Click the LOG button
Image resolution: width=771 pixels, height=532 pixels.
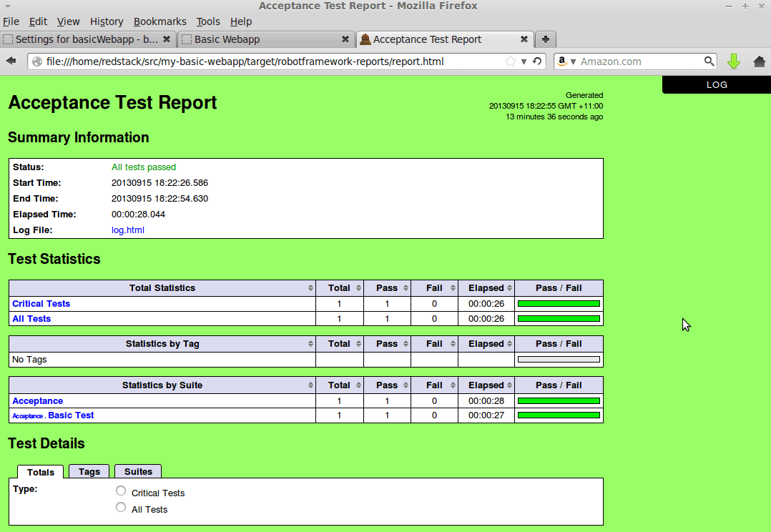[x=716, y=84]
